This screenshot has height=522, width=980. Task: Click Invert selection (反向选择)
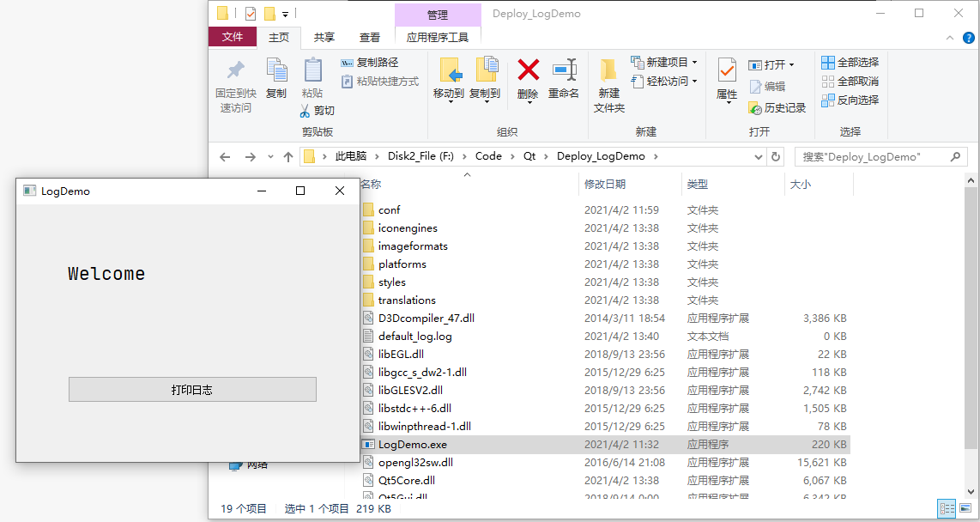pyautogui.click(x=850, y=100)
